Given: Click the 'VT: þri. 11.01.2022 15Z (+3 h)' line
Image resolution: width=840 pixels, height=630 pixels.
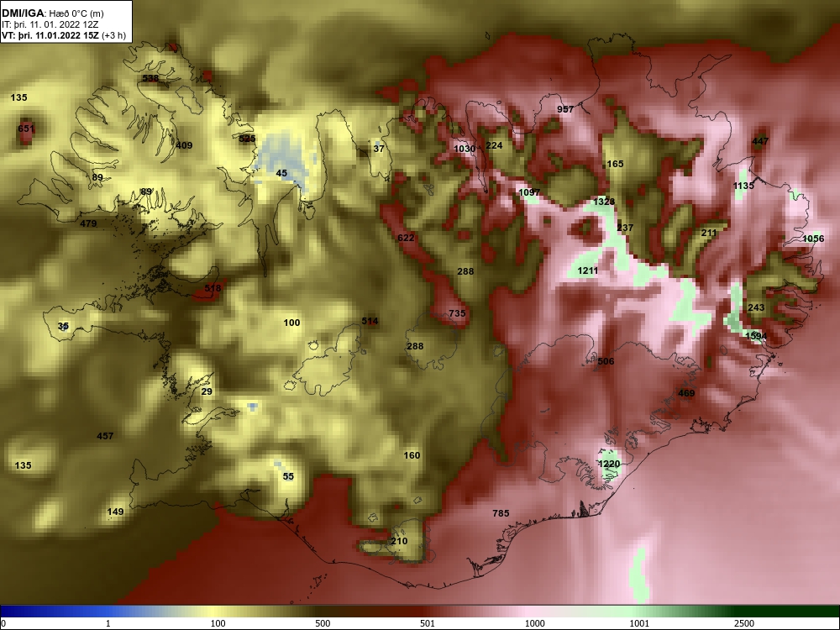Looking at the screenshot, I should click(65, 36).
